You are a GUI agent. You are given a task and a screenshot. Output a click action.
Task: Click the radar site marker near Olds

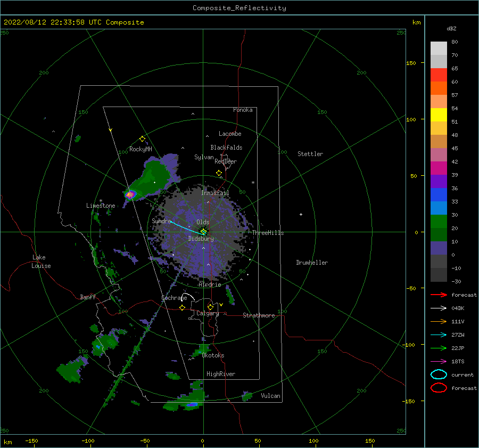pyautogui.click(x=203, y=232)
